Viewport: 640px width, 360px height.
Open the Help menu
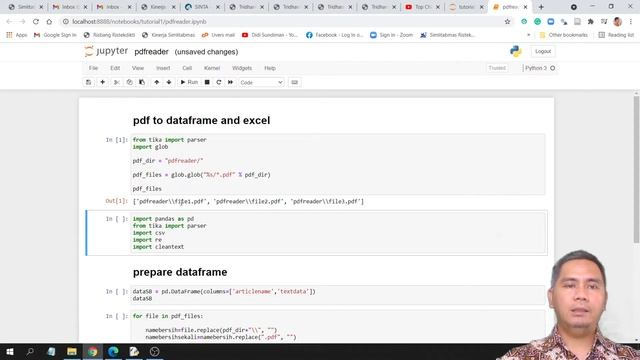(x=270, y=68)
